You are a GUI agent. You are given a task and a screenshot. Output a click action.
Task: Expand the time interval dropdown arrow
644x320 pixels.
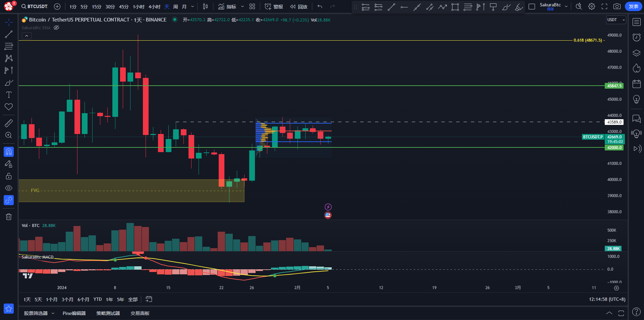193,7
